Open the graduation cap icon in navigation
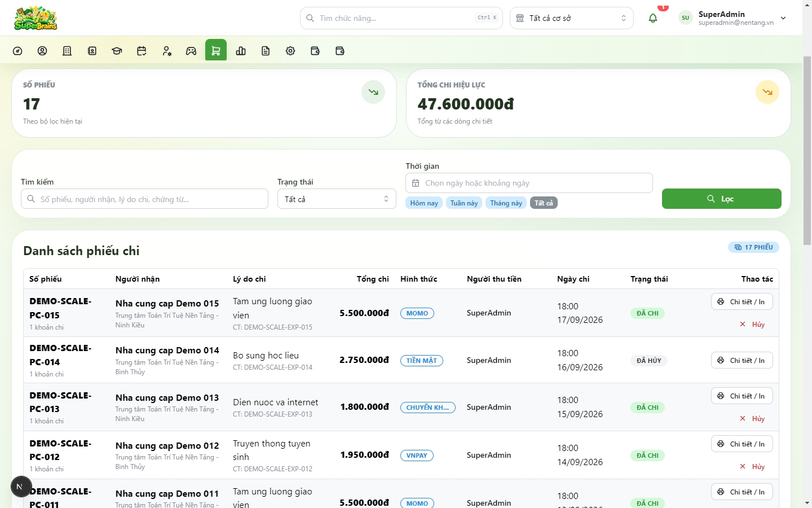The width and height of the screenshot is (812, 508). tap(117, 51)
